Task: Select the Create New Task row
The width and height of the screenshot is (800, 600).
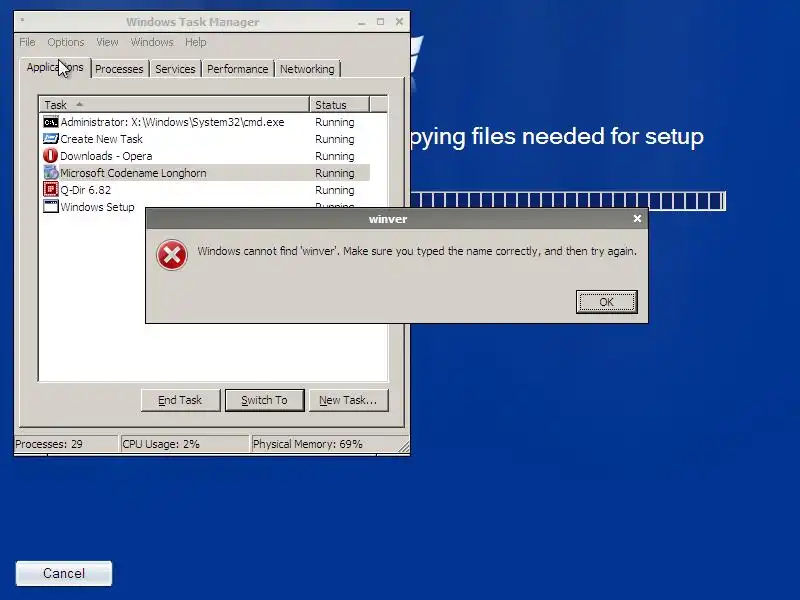Action: 206,139
